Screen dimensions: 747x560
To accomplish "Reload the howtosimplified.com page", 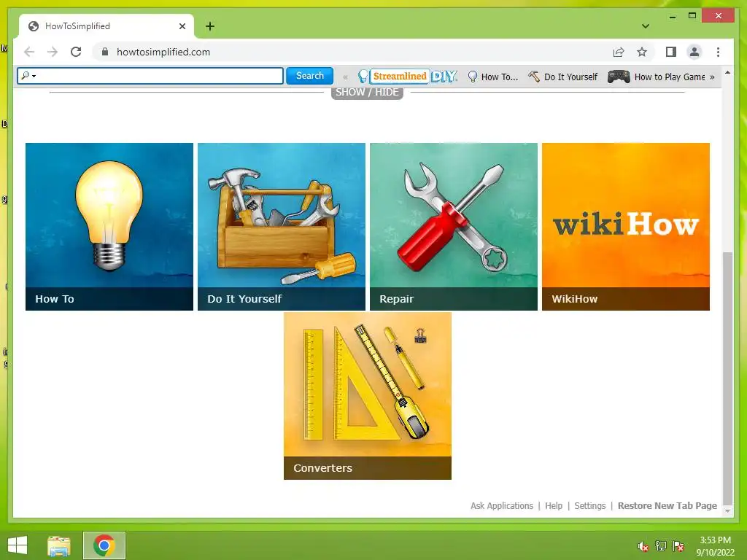I will [x=76, y=52].
